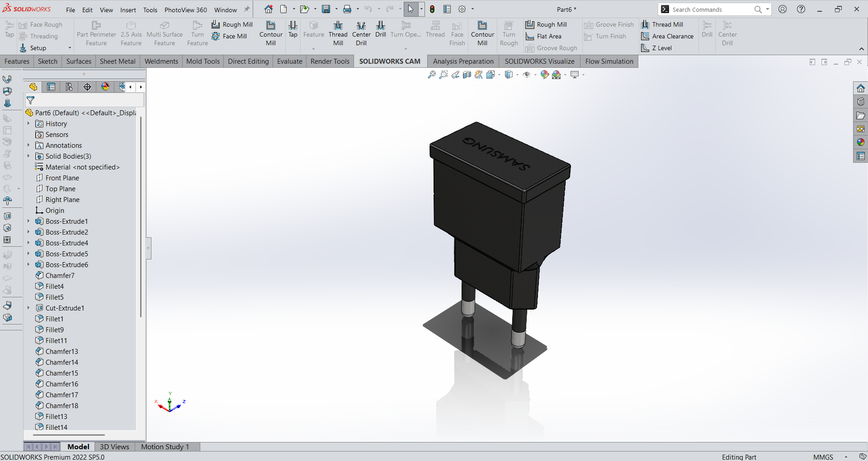The image size is (868, 461).
Task: Open the 3D Views bottom tab
Action: pyautogui.click(x=114, y=447)
